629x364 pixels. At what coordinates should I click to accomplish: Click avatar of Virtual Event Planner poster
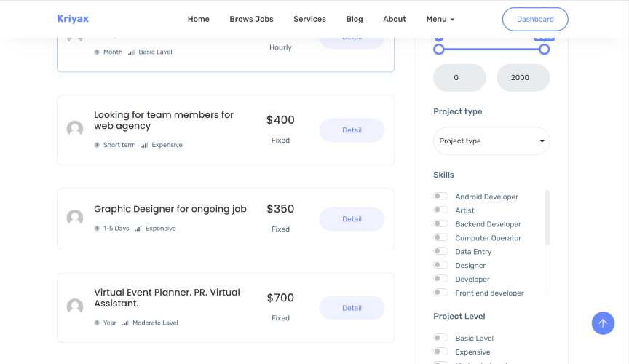click(74, 306)
